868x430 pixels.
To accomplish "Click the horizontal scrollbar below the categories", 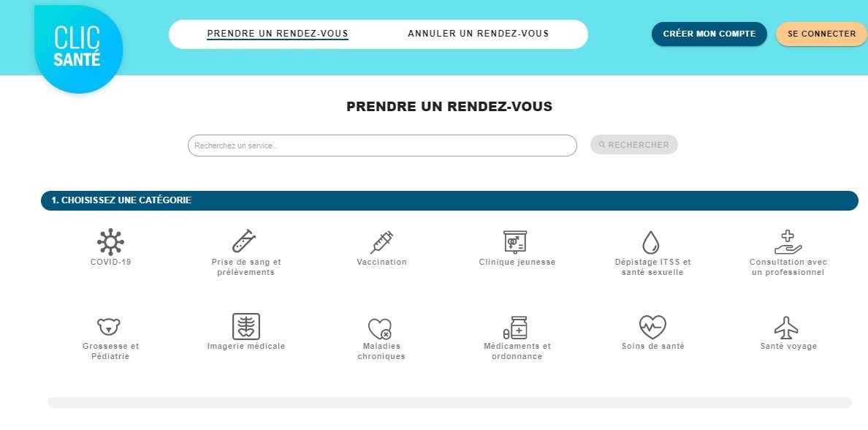I will point(452,401).
